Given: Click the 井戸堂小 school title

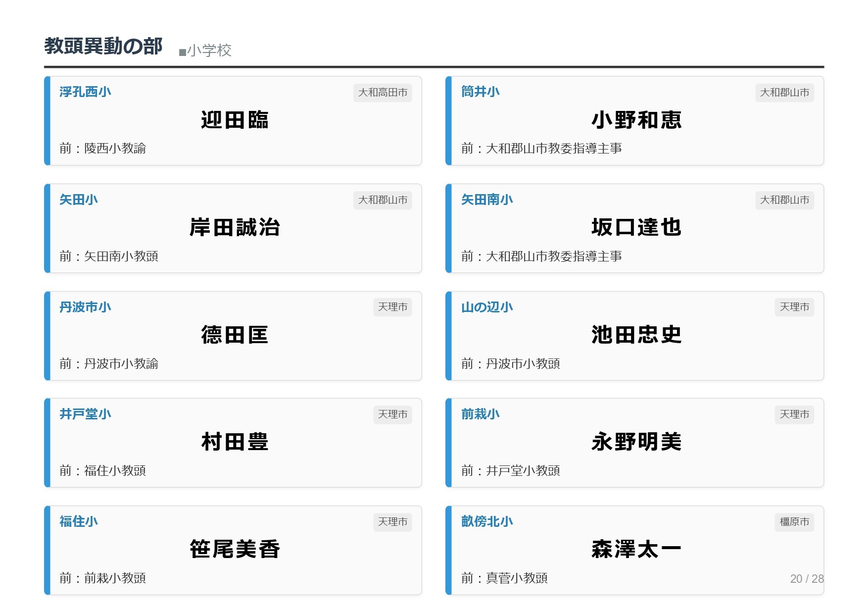Looking at the screenshot, I should click(85, 414).
